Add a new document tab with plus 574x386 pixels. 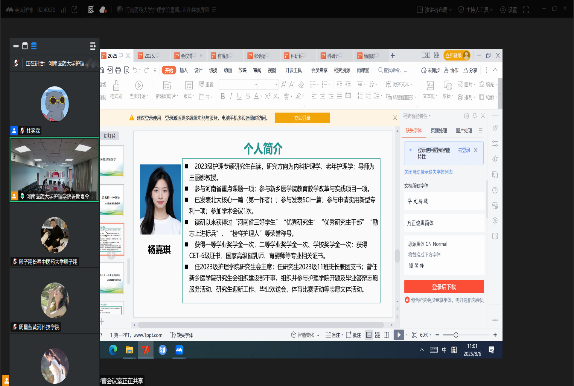click(x=392, y=56)
